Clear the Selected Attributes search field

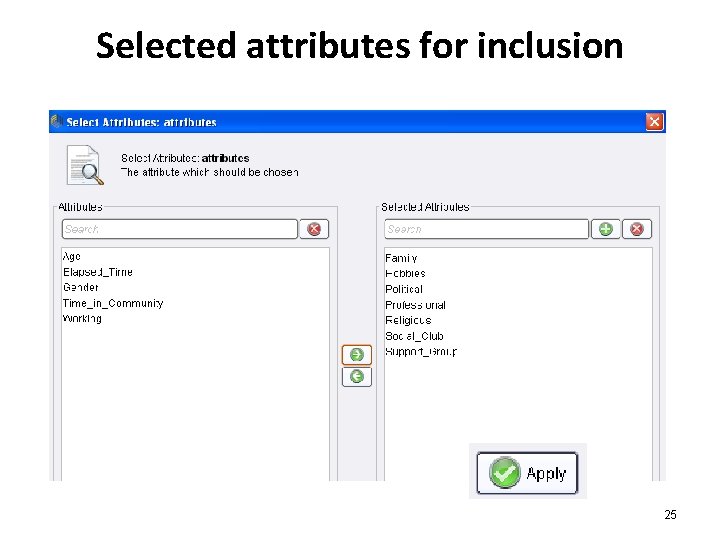pyautogui.click(x=636, y=229)
